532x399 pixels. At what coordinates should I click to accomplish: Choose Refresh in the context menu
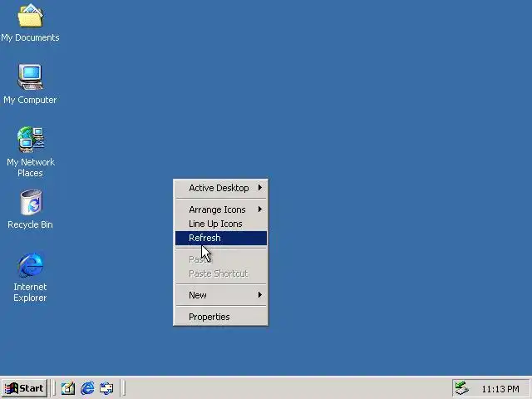coord(221,238)
